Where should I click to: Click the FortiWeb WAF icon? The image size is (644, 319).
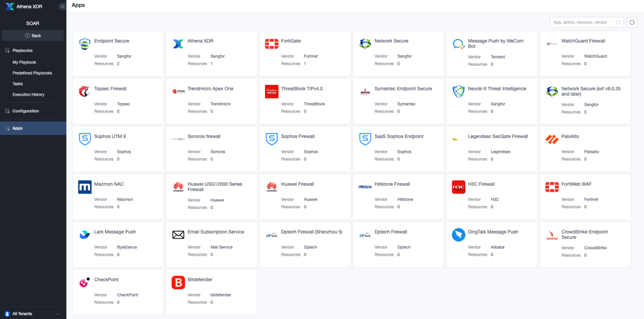551,187
